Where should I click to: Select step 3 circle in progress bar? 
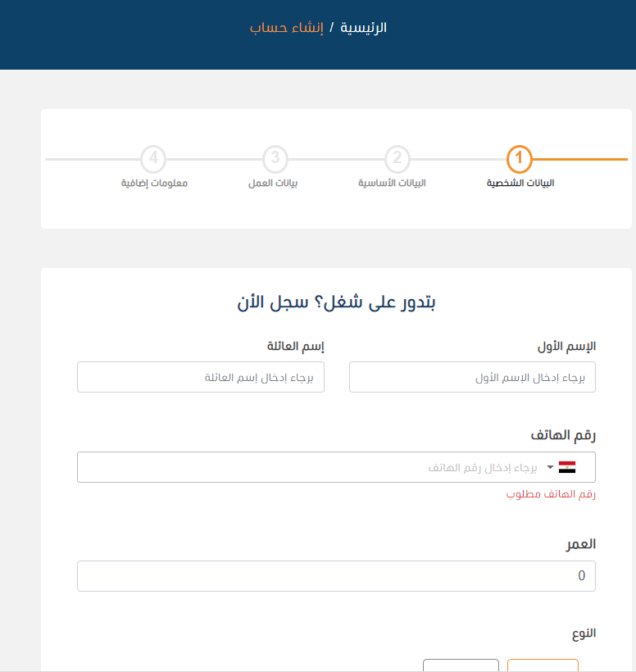pos(275,158)
